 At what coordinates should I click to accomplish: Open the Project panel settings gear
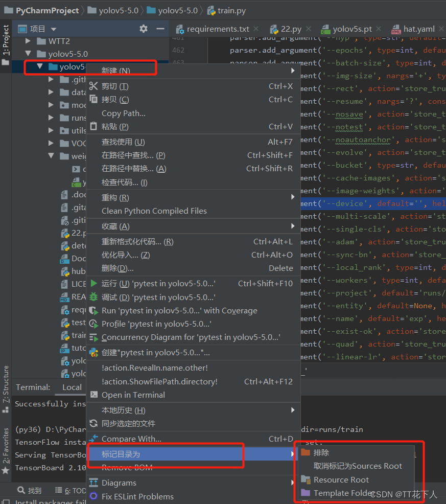point(145,29)
